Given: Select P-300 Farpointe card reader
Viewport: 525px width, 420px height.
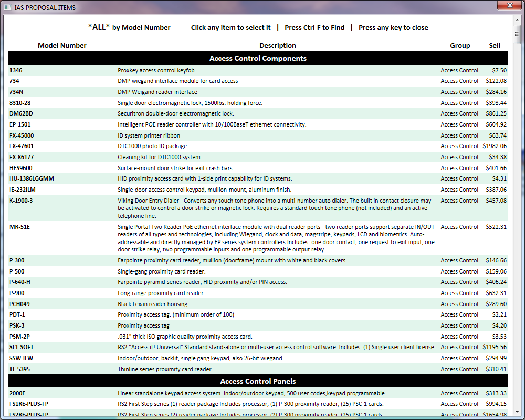Looking at the screenshot, I should (x=258, y=260).
